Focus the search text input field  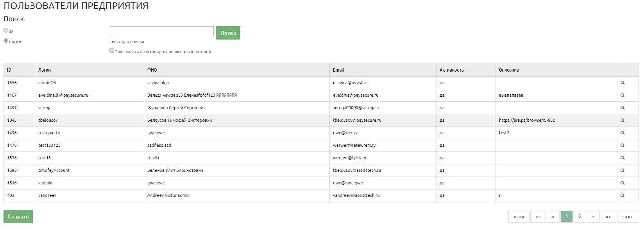tap(161, 32)
